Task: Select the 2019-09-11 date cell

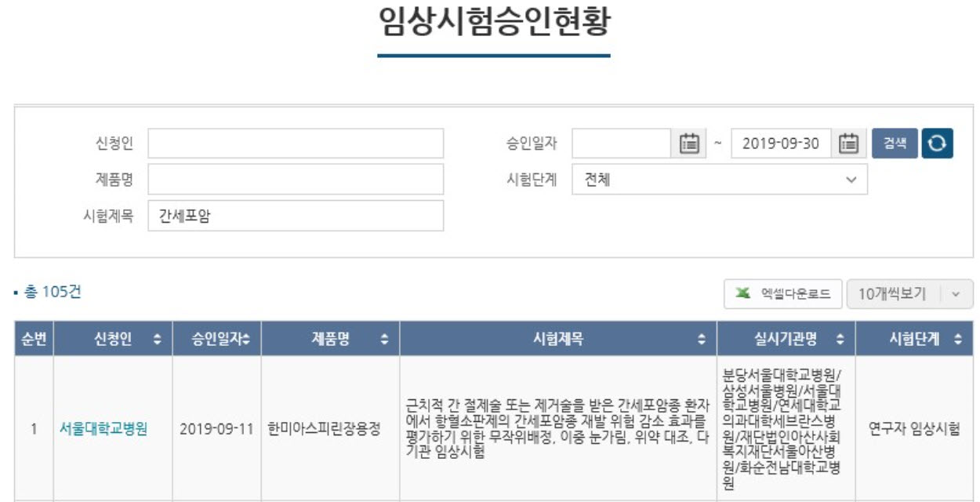Action: 216,429
